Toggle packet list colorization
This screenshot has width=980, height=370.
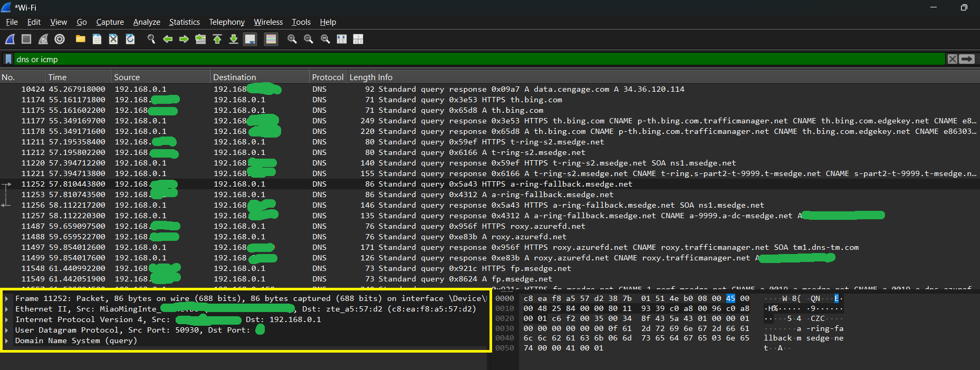point(271,39)
